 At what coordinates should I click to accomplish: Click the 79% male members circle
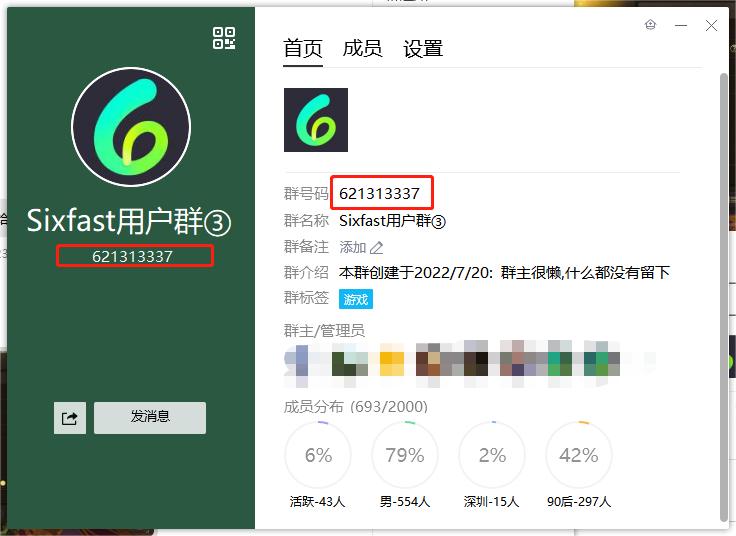point(405,456)
